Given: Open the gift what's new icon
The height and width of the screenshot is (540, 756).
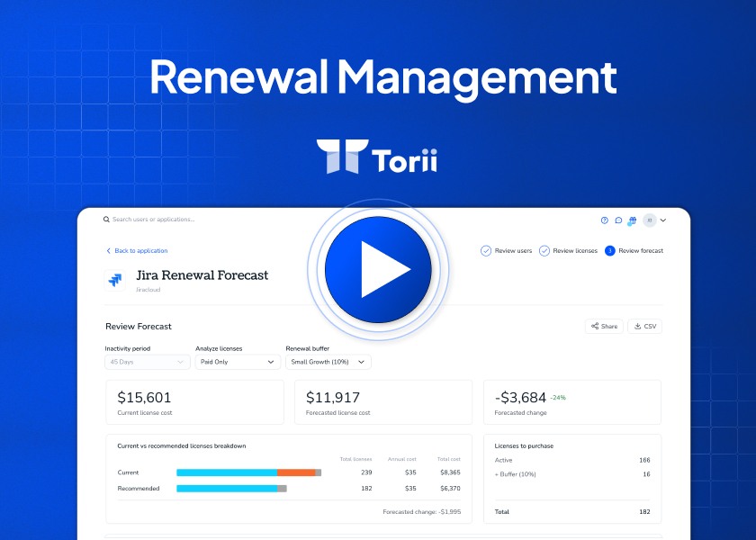Looking at the screenshot, I should [x=632, y=220].
